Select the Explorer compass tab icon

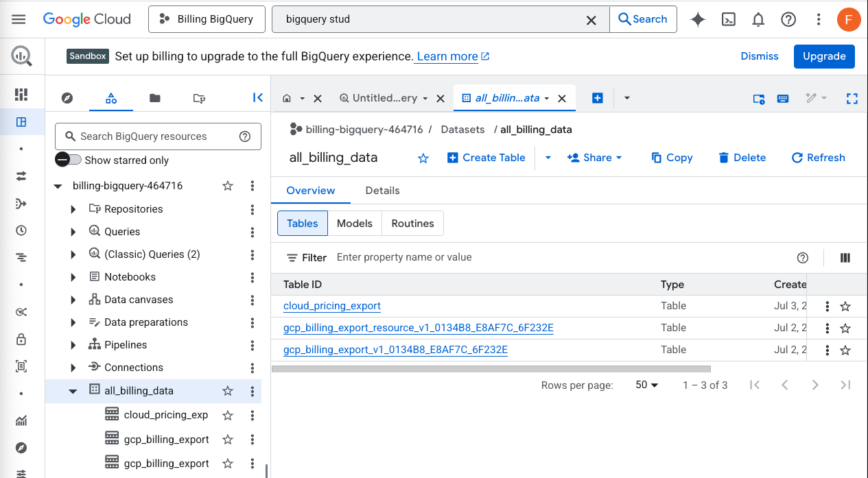(67, 98)
